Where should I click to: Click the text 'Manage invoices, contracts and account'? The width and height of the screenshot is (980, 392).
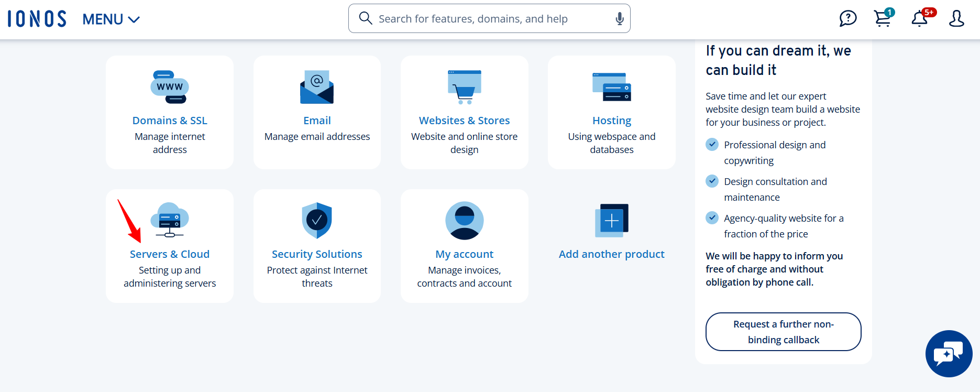(x=465, y=277)
